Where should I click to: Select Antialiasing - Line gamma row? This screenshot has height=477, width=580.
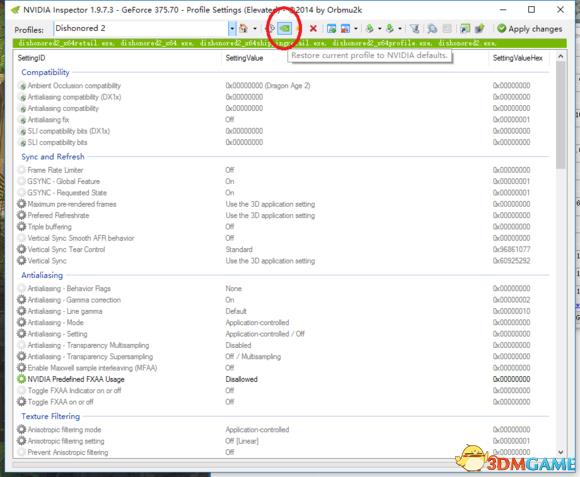284,311
